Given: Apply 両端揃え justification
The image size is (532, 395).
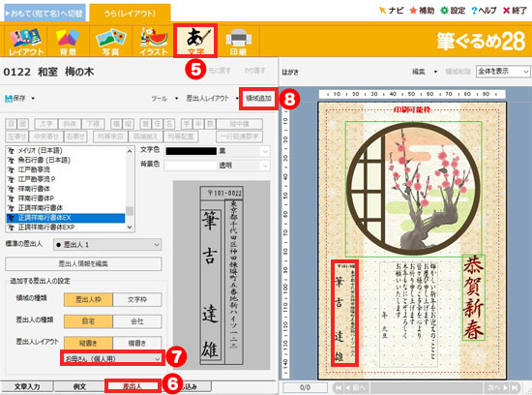Looking at the screenshot, I should click(x=145, y=137).
